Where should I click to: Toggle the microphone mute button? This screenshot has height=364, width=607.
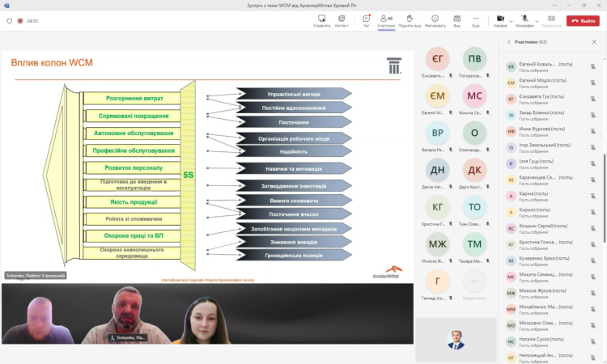tap(524, 19)
